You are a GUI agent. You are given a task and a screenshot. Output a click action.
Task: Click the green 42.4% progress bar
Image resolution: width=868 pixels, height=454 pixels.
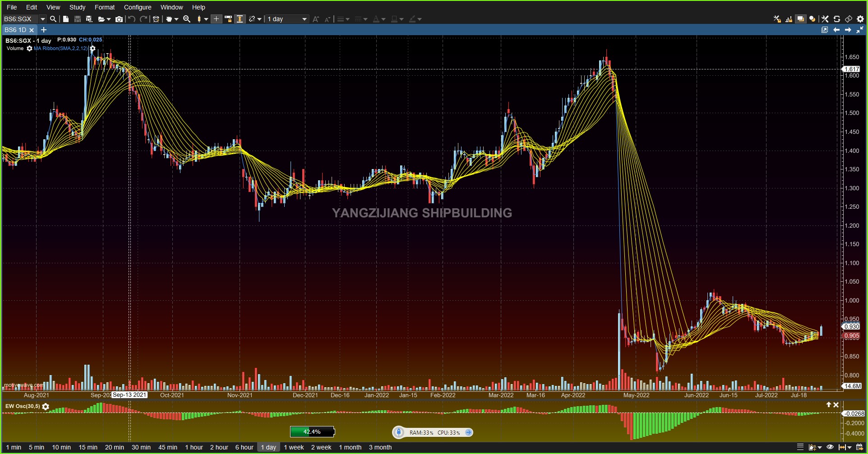[312, 432]
